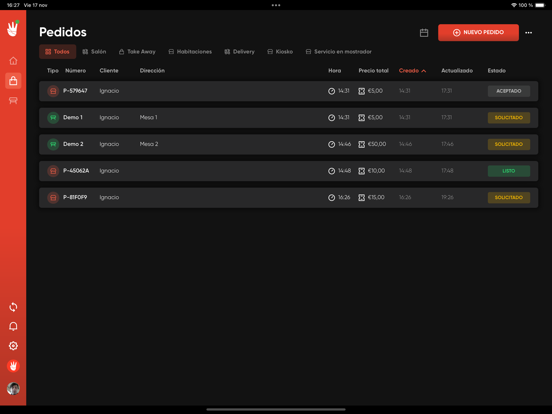Click the Precio total column header
The image size is (552, 414).
[x=374, y=71]
